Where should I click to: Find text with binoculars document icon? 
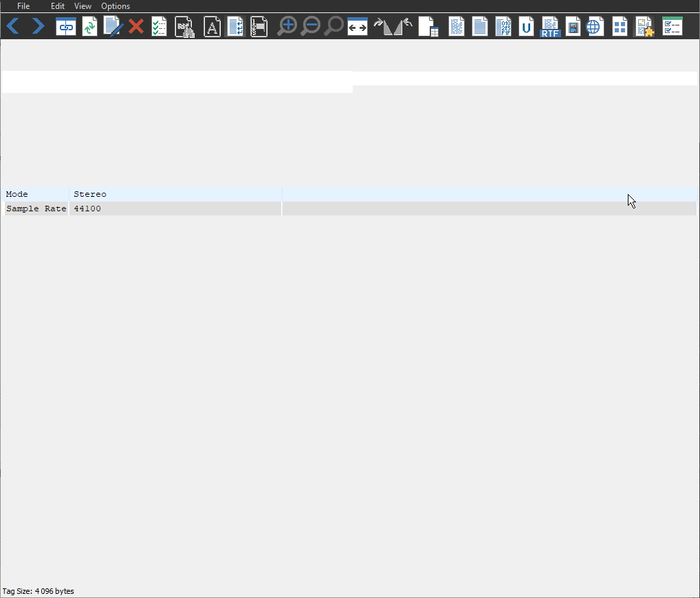point(184,27)
